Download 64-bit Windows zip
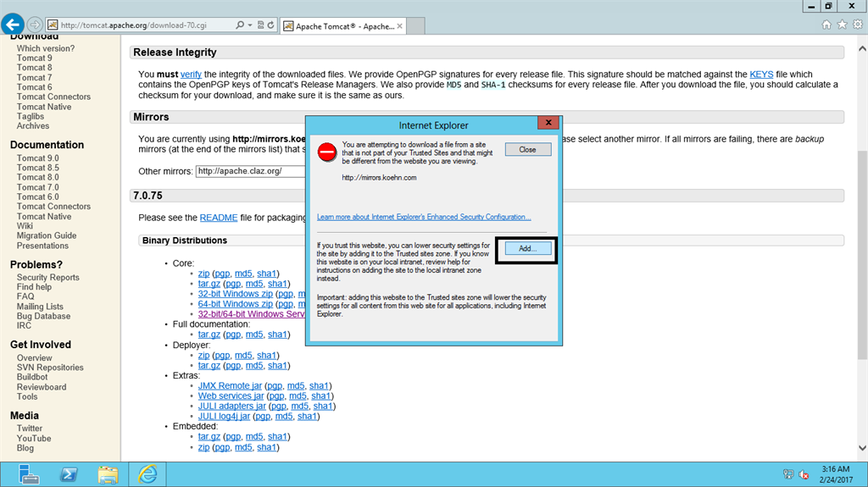 click(x=236, y=304)
